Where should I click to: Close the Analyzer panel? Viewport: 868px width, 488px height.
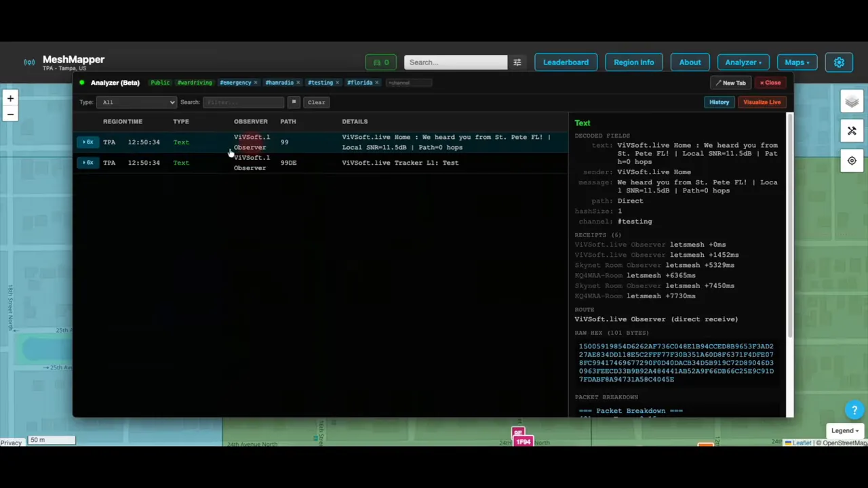pyautogui.click(x=770, y=83)
